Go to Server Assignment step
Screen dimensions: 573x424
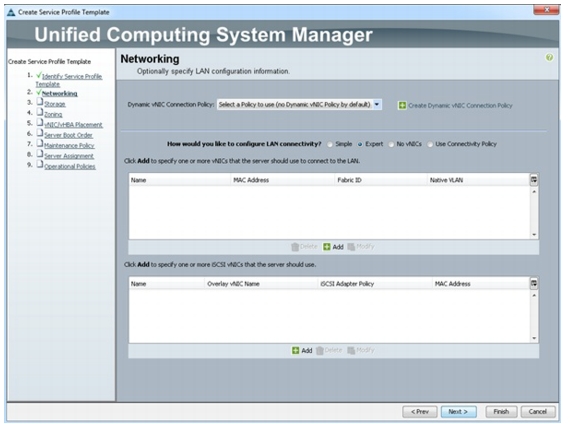point(69,156)
